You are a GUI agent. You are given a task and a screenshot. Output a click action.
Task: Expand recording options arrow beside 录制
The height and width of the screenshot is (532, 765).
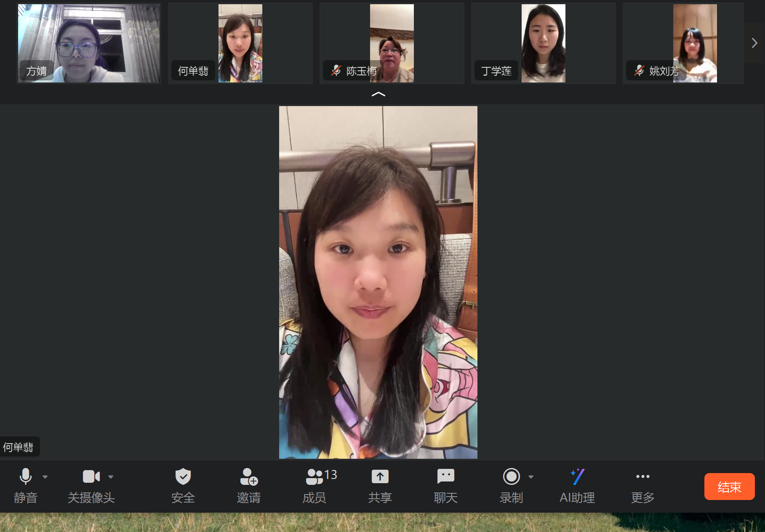[531, 477]
